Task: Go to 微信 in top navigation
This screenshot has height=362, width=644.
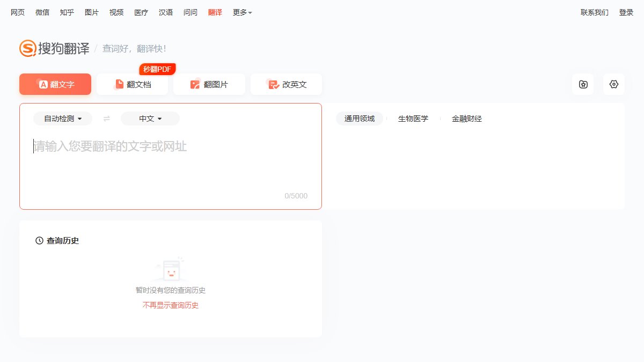Action: 42,12
